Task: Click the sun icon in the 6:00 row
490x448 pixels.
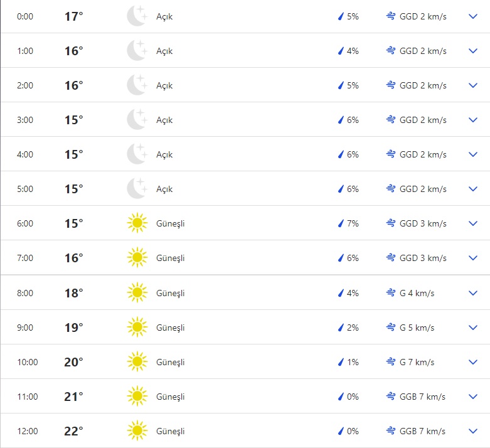Action: point(136,223)
